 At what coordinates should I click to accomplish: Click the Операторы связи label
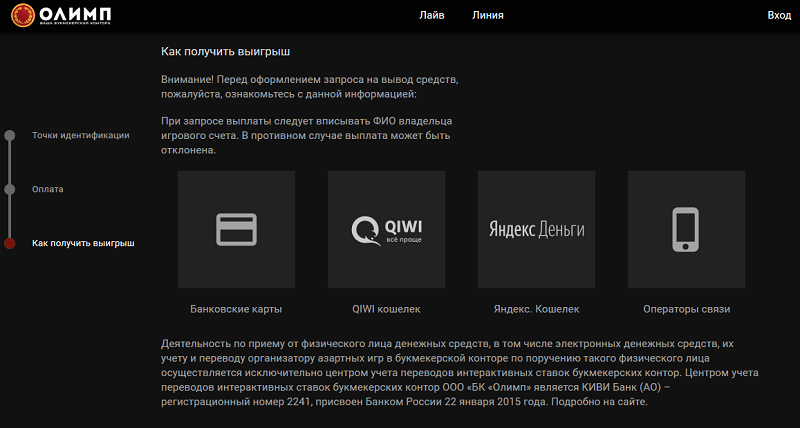(x=687, y=309)
